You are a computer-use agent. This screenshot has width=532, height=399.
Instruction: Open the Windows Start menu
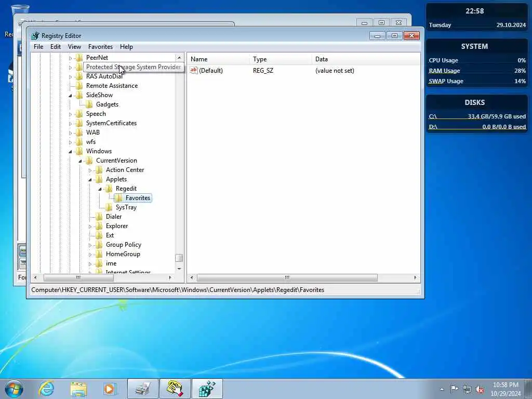click(14, 389)
